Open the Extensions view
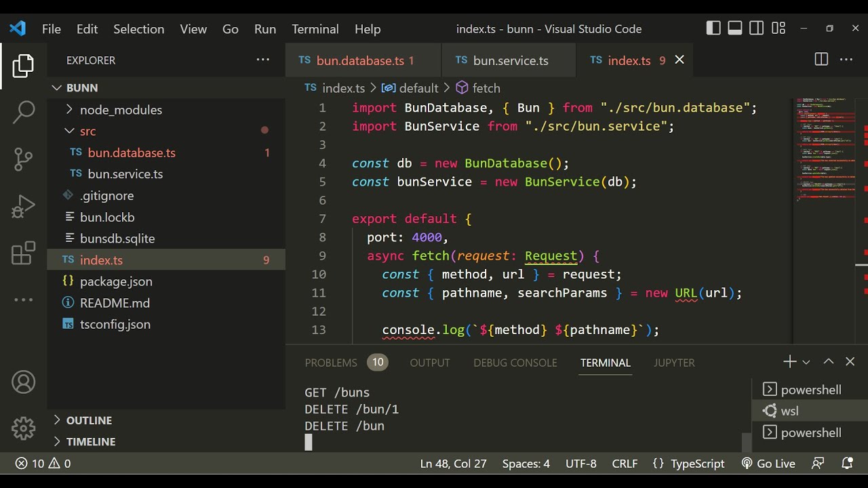Screen dimensions: 868x488 tap(23, 253)
